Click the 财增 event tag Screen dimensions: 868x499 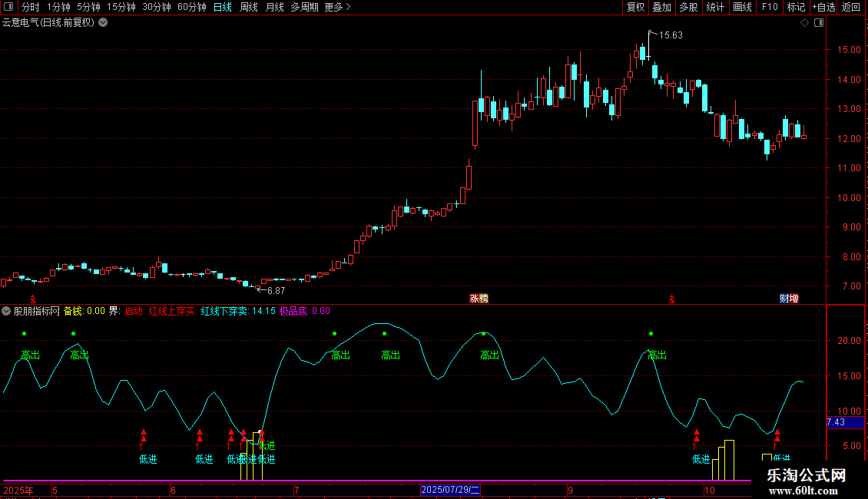tap(789, 299)
